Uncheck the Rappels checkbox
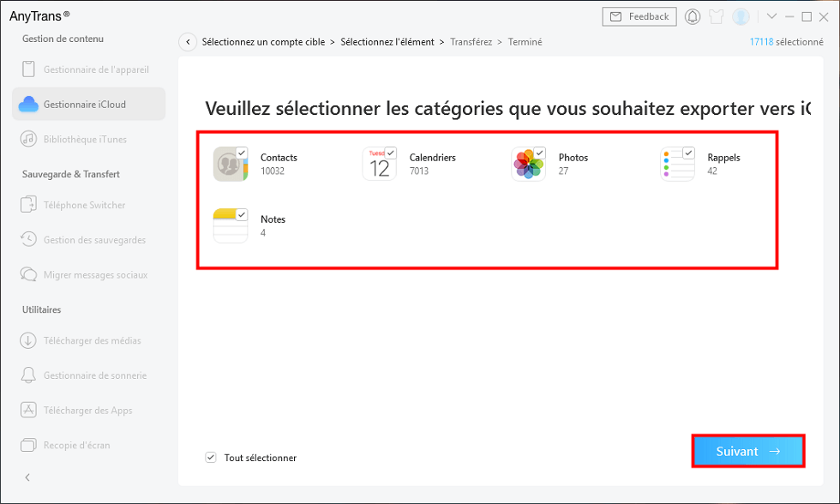 (x=688, y=153)
